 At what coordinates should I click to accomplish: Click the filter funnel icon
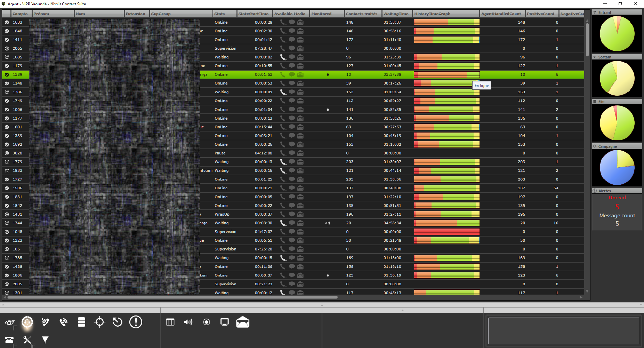click(45, 340)
